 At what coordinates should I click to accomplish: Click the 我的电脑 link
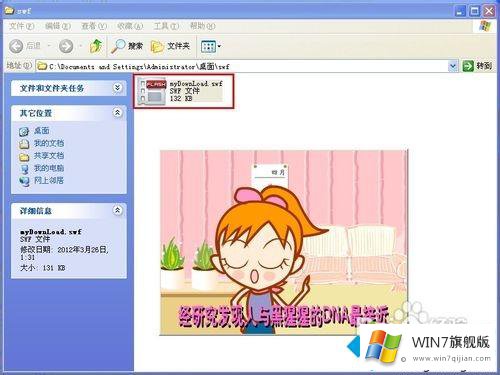49,168
